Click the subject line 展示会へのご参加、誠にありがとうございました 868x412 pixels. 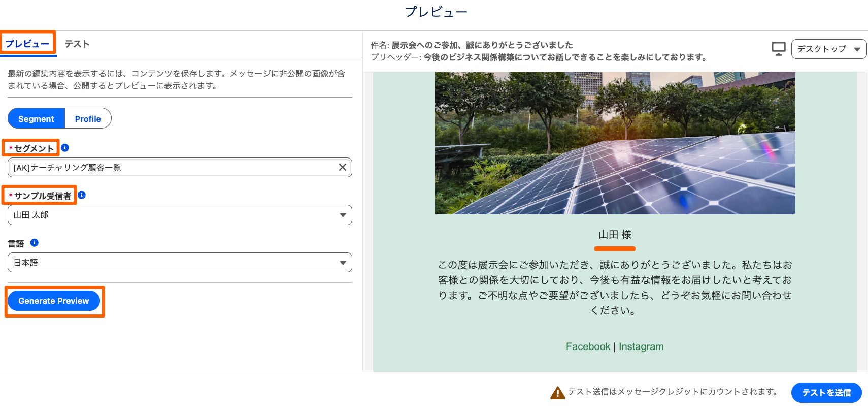pyautogui.click(x=482, y=45)
